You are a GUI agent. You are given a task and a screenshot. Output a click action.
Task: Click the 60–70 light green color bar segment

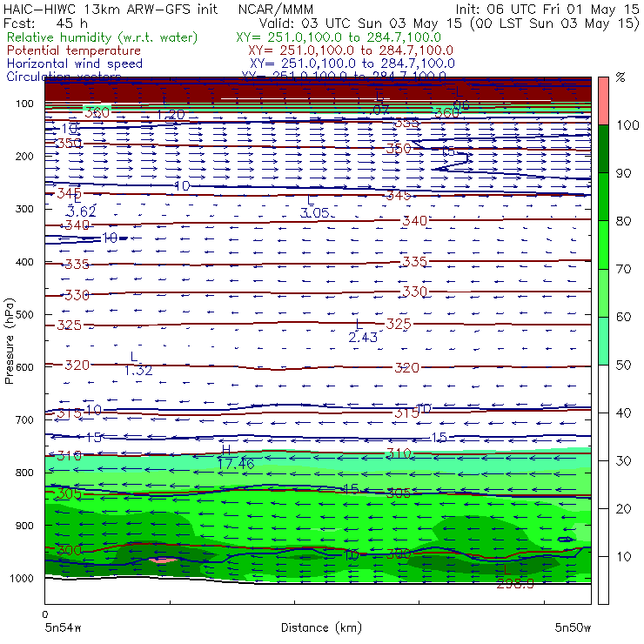pos(603,292)
